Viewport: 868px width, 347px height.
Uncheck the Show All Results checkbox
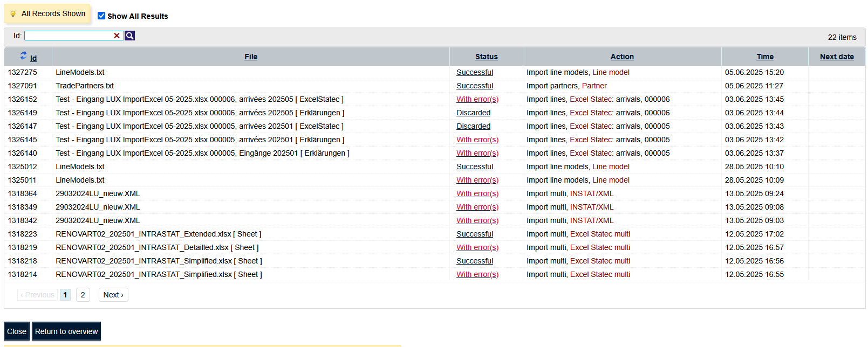pyautogui.click(x=101, y=16)
